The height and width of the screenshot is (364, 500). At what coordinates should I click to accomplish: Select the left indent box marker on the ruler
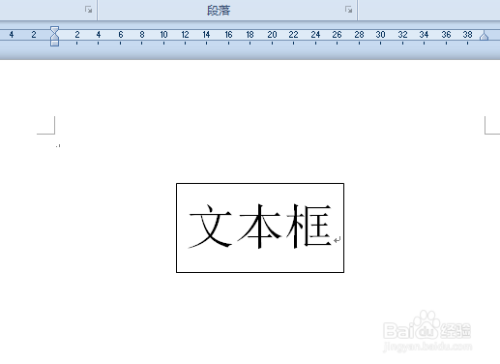[54, 44]
